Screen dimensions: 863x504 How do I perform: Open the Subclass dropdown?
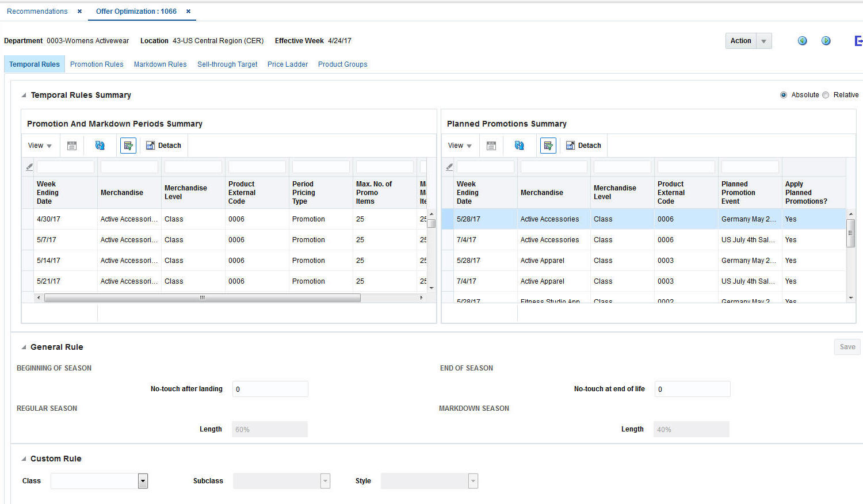325,481
